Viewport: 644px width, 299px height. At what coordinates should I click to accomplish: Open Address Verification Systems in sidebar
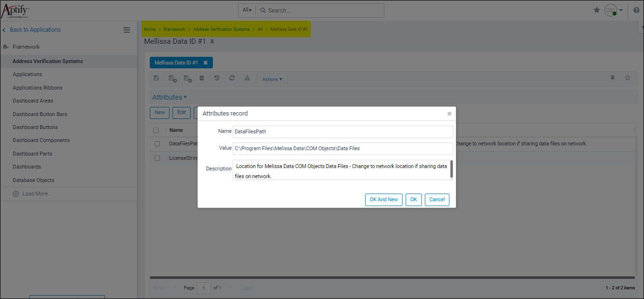[48, 61]
